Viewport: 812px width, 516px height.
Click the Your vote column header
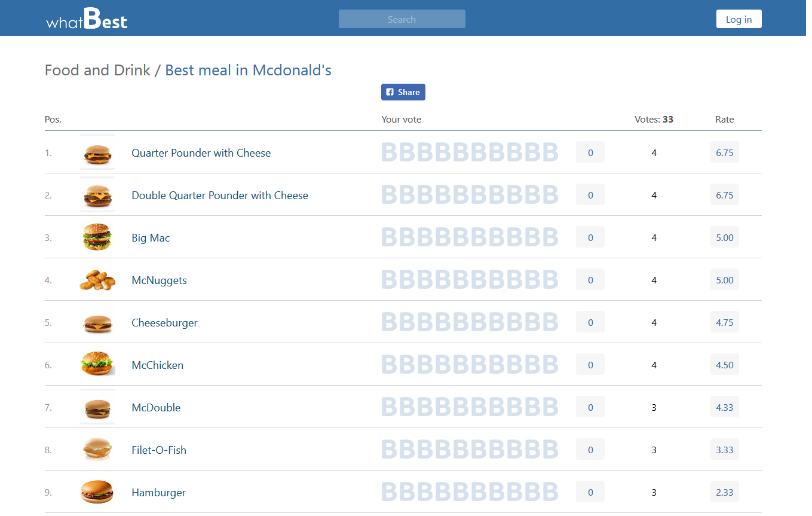coord(402,120)
